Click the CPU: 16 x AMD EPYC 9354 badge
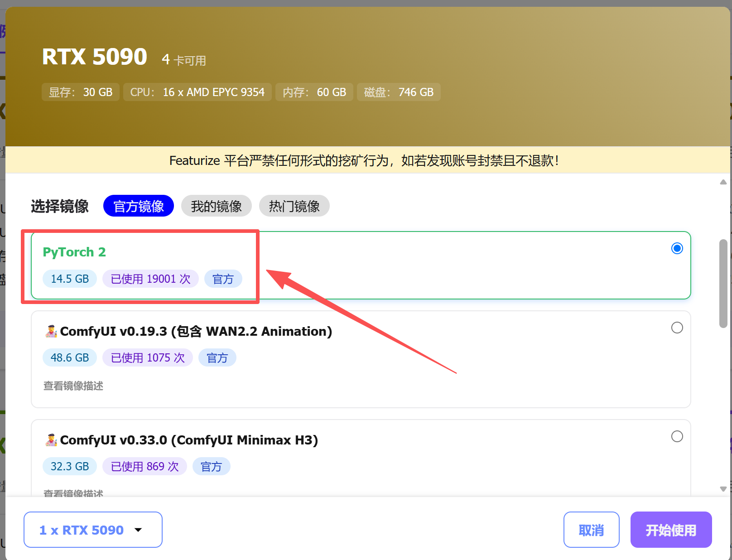732x560 pixels. click(x=197, y=92)
